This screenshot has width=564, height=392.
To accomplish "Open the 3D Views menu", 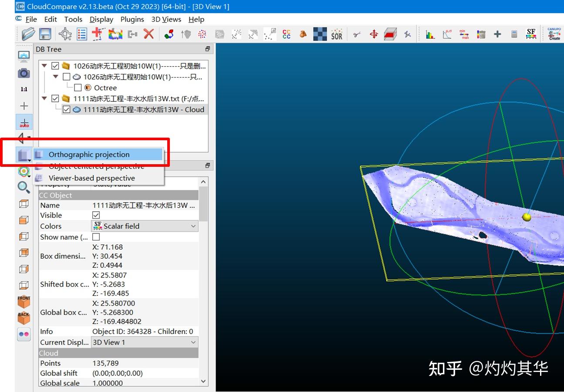I will [x=166, y=19].
